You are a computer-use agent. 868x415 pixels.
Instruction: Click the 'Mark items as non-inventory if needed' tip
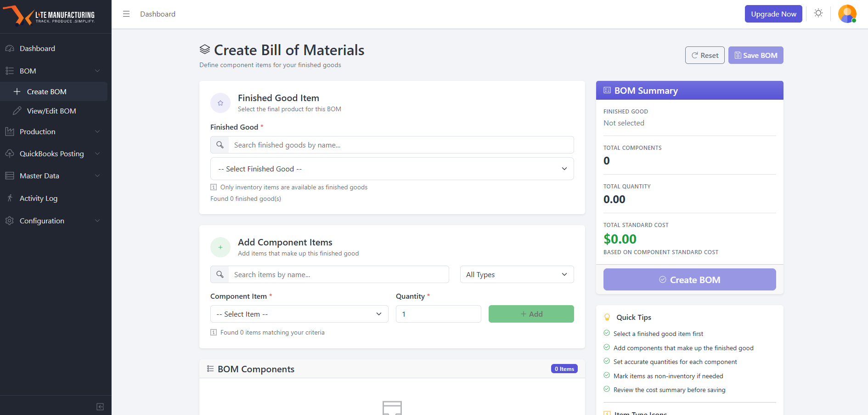(x=668, y=376)
